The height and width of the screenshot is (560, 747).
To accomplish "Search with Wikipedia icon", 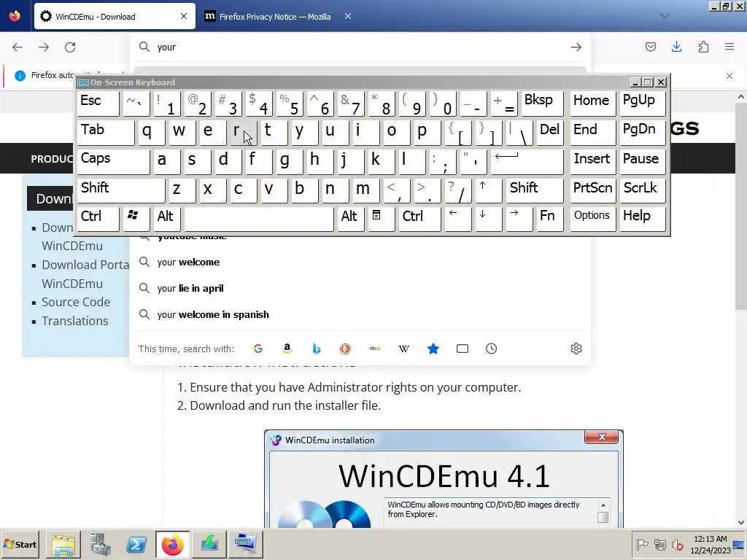I will 404,349.
